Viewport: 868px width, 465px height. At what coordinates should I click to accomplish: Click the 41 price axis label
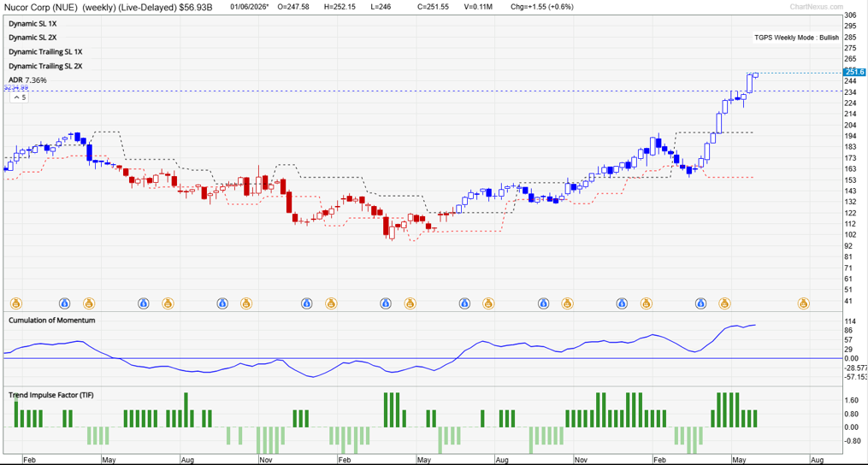848,301
